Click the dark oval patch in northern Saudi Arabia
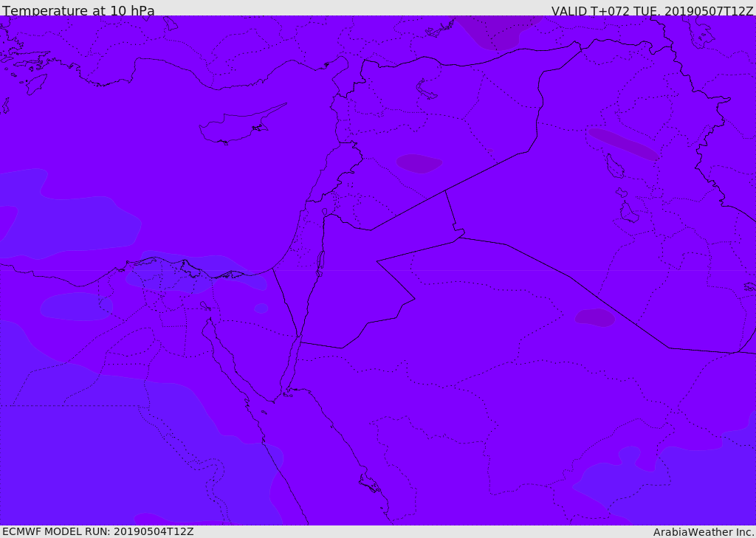 [595, 317]
